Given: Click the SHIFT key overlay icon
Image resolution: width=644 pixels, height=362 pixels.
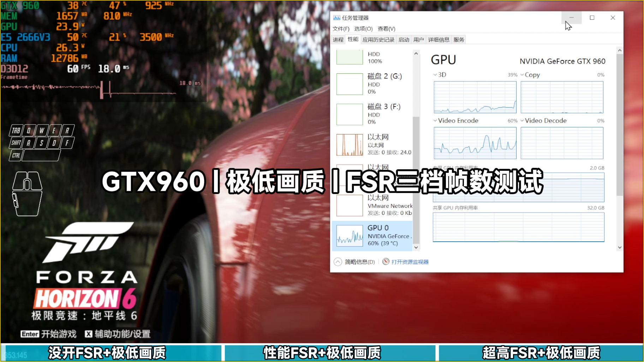Looking at the screenshot, I should point(16,143).
